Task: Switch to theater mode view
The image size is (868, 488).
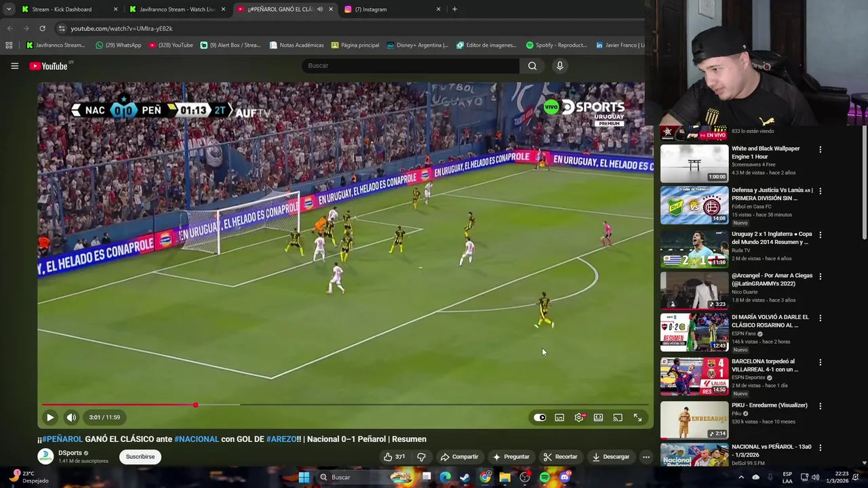Action: click(x=598, y=418)
